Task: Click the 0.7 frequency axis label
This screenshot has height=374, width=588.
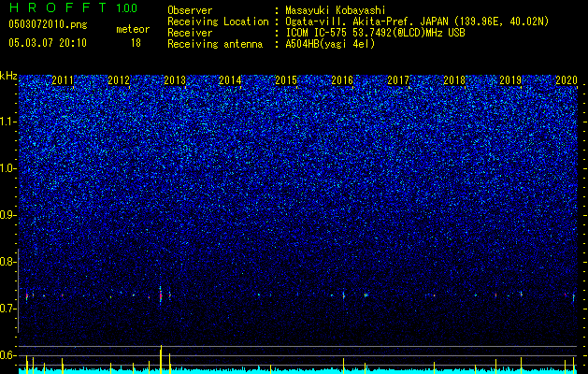Action: (x=8, y=309)
